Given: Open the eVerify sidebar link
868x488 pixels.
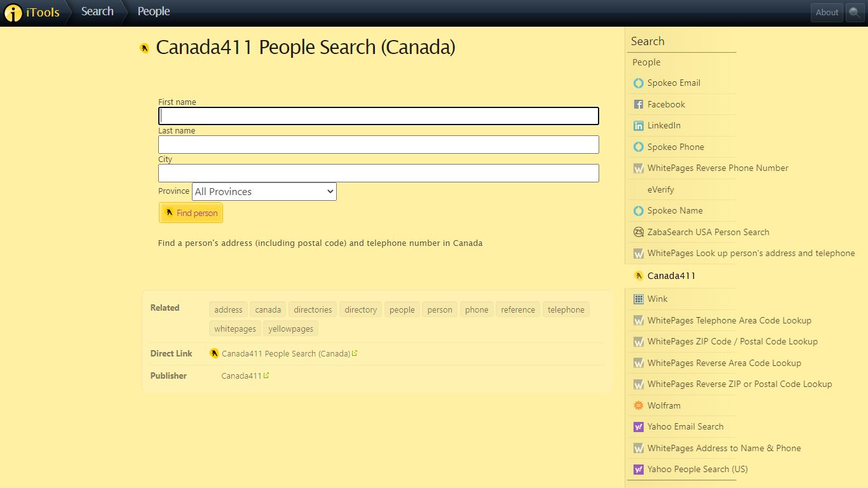Looking at the screenshot, I should tap(661, 189).
